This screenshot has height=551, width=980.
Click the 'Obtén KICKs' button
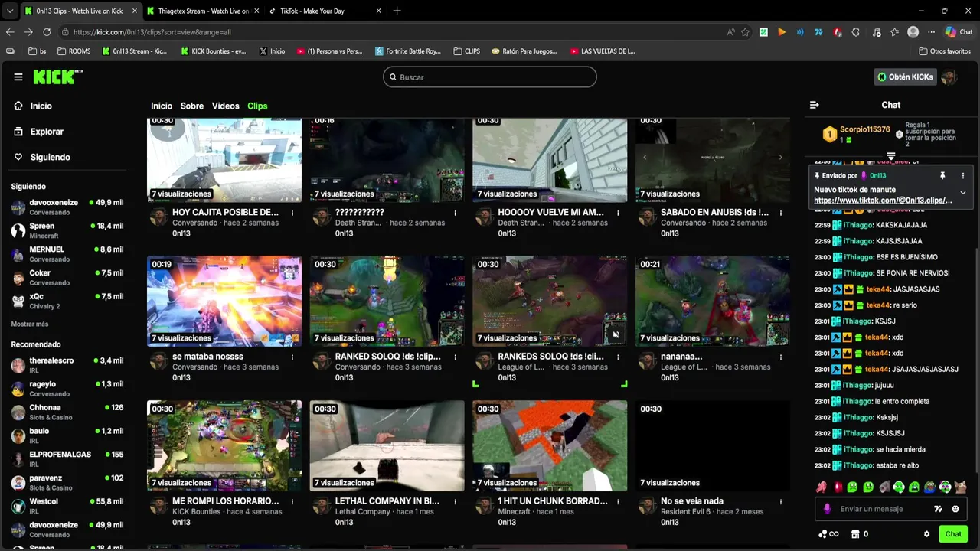[905, 77]
